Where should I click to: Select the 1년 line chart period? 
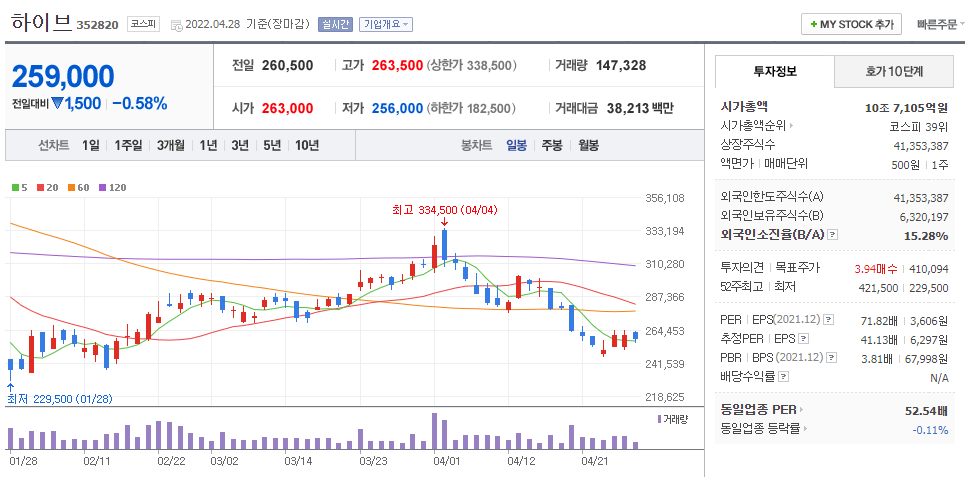point(208,146)
